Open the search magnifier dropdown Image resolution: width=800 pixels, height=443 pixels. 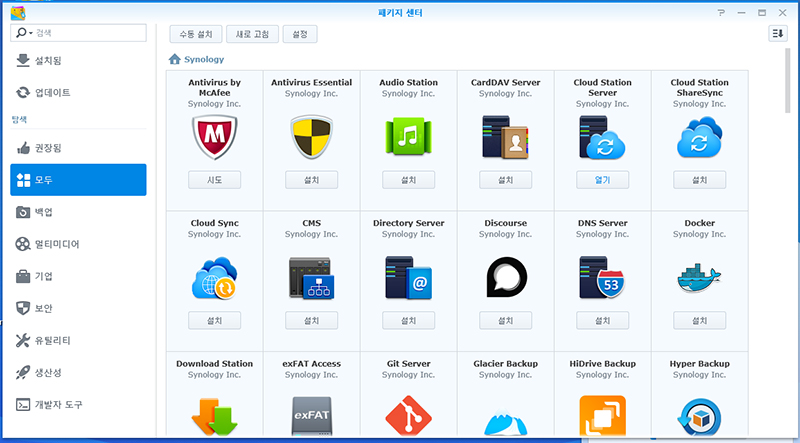click(24, 33)
